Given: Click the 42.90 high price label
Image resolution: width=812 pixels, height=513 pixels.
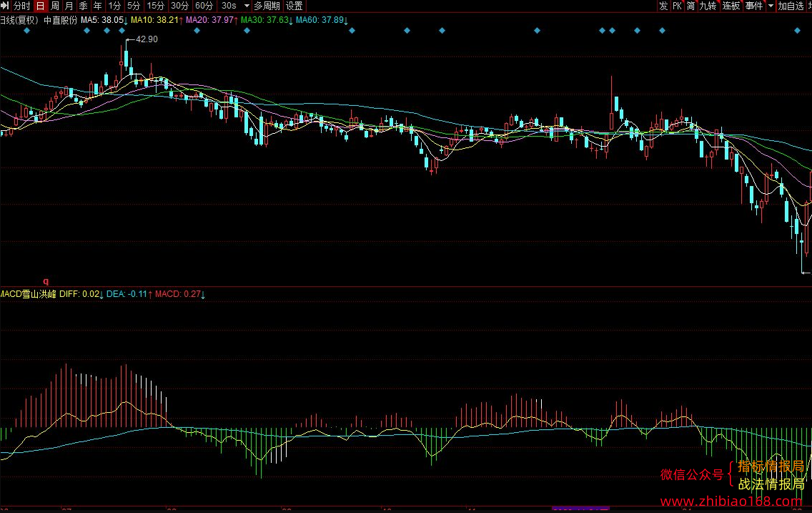Looking at the screenshot, I should (x=147, y=39).
